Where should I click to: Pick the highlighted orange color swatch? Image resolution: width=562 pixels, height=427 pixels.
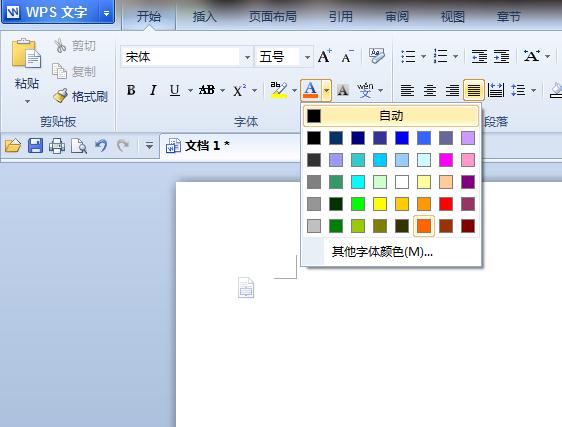[x=424, y=226]
